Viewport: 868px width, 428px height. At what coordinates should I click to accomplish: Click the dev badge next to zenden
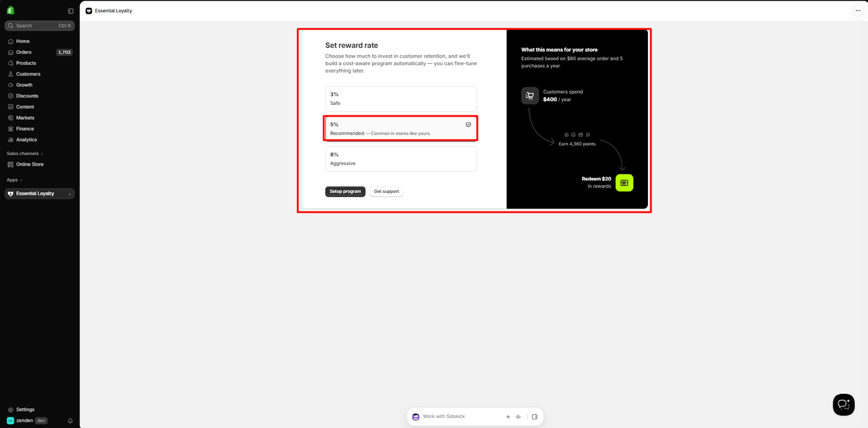click(x=42, y=421)
